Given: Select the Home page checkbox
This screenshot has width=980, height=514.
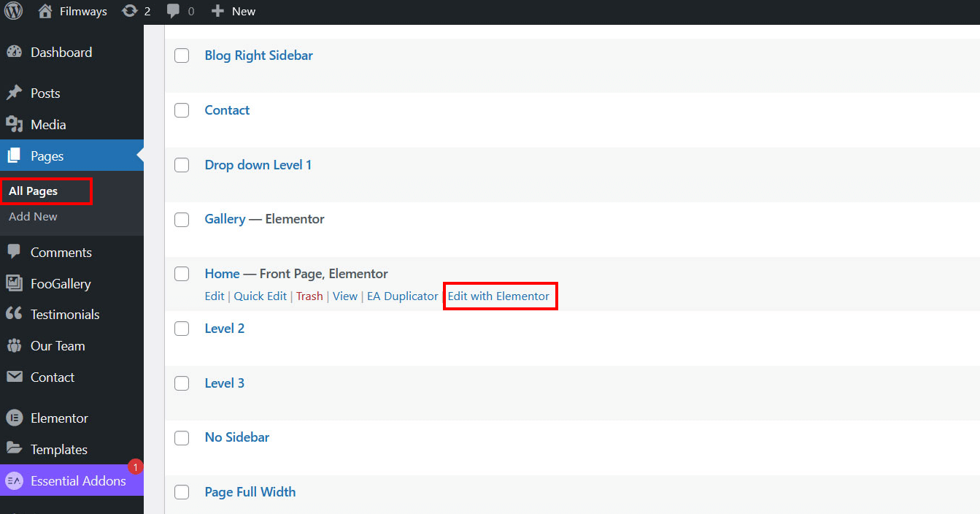Looking at the screenshot, I should point(182,274).
